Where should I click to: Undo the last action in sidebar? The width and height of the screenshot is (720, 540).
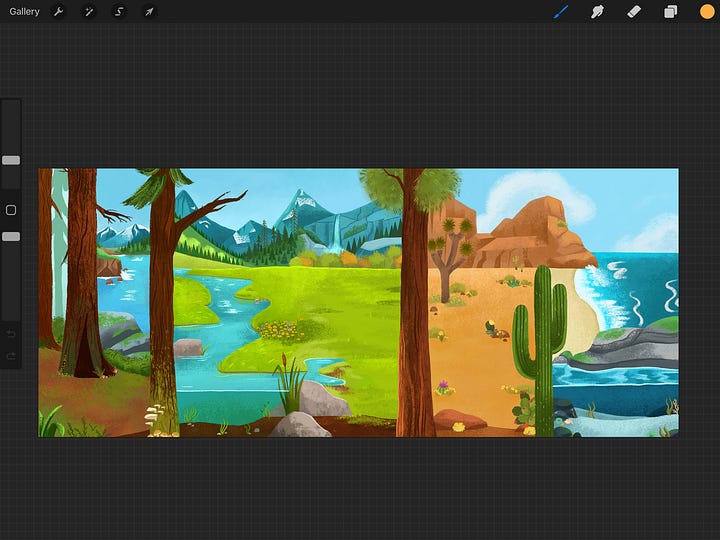11,334
